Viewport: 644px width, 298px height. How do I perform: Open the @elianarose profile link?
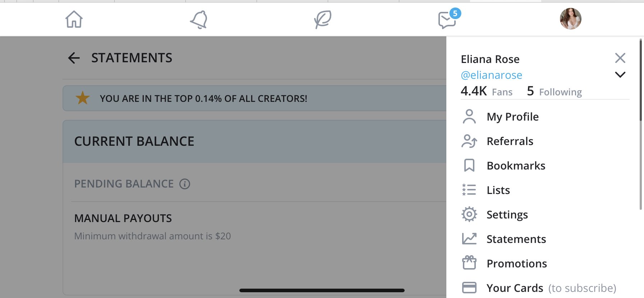[492, 75]
